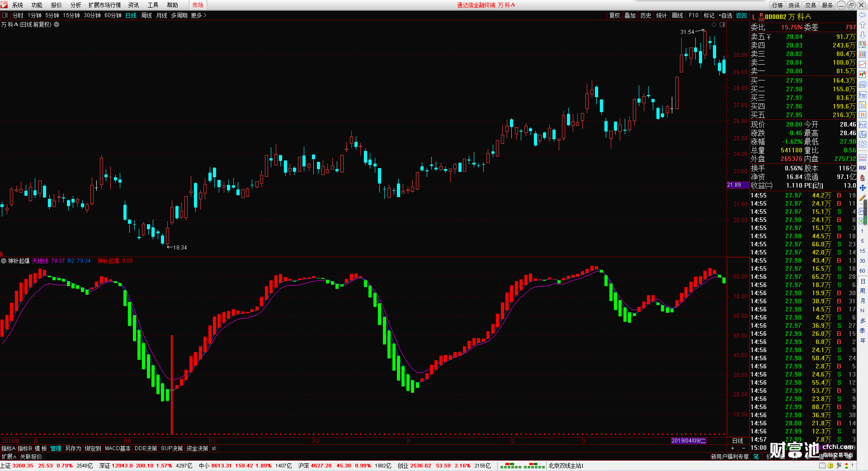Expand the 更多 periods dropdown
This screenshot has width=868, height=471.
point(198,15)
